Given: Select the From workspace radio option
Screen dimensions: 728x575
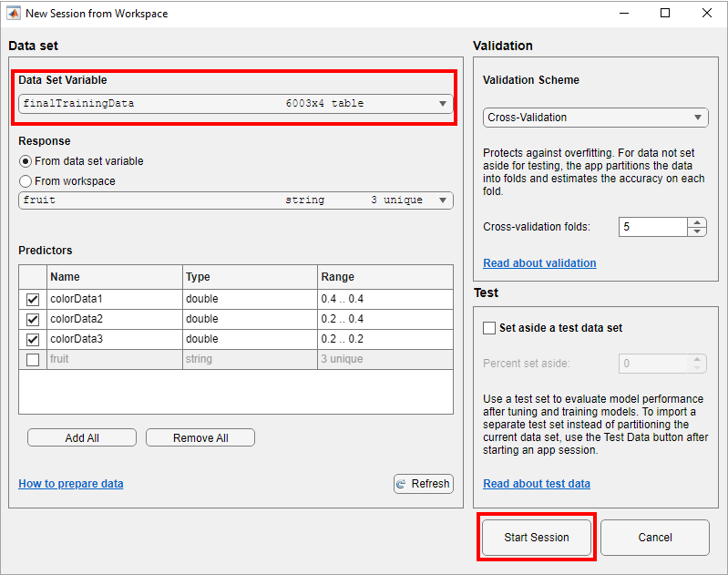Looking at the screenshot, I should tap(26, 181).
